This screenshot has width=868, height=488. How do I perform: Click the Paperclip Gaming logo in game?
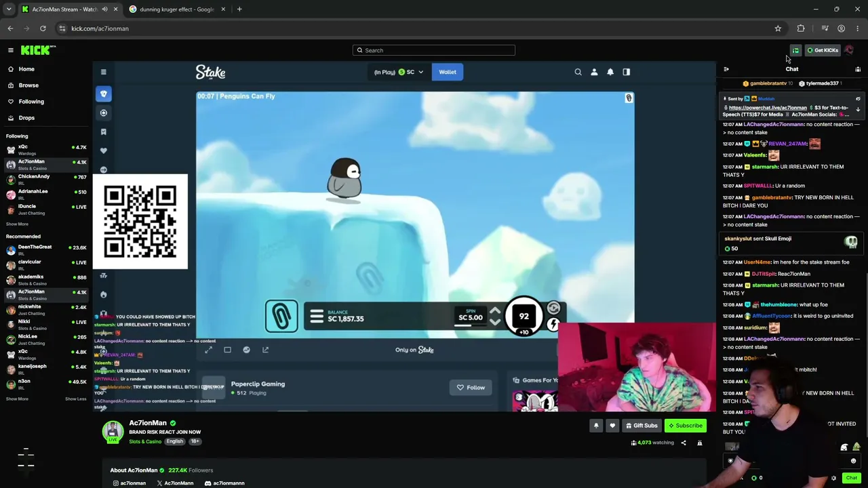tap(281, 316)
